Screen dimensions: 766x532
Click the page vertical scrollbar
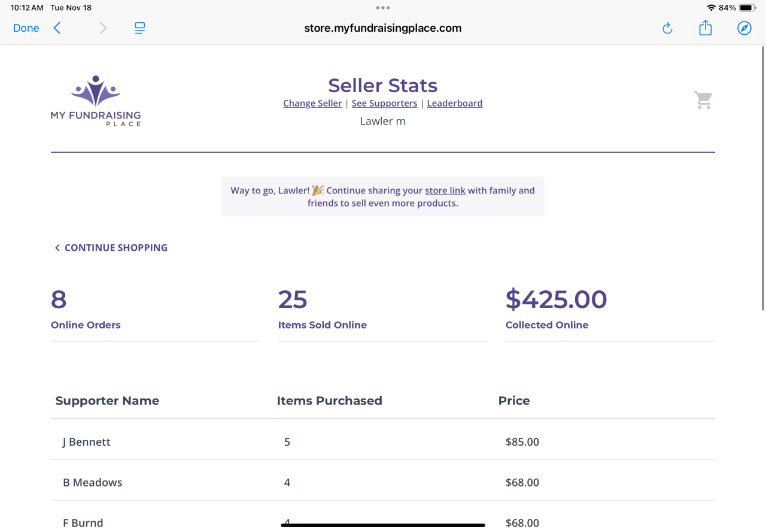(x=762, y=180)
